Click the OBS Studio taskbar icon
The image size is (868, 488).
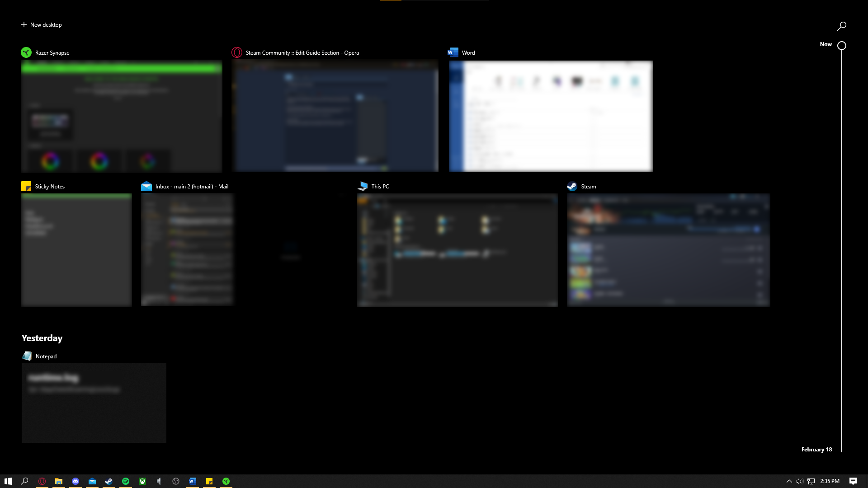point(176,481)
